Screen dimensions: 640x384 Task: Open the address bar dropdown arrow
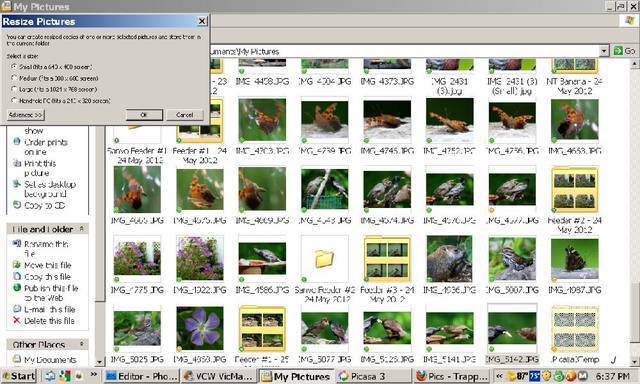604,51
